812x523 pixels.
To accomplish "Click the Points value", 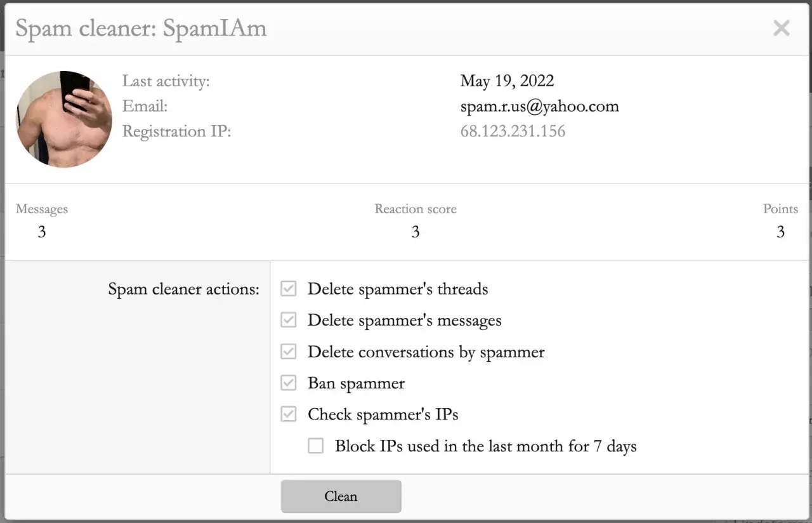I will point(780,232).
